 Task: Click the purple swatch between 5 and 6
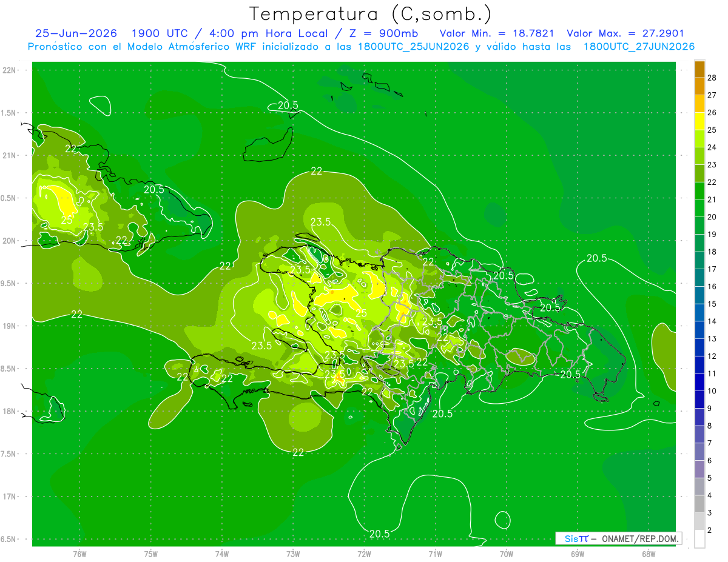click(699, 469)
